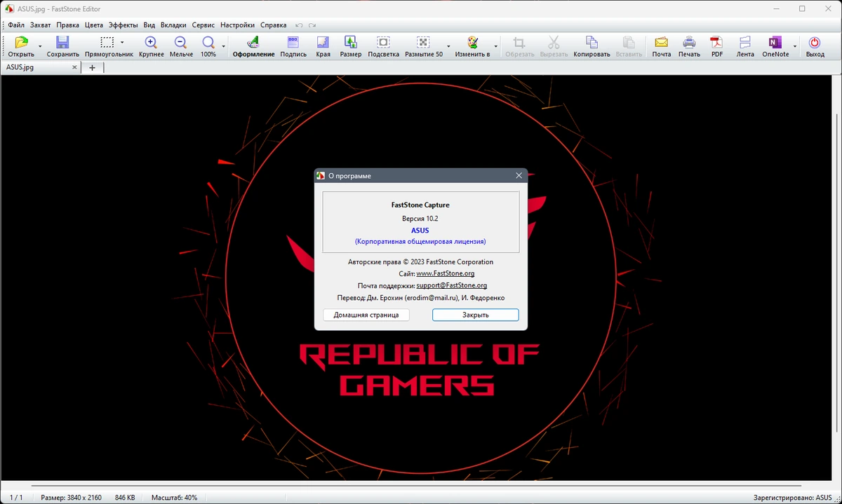Click 'Размер: 3840 x 2160' in status bar
The image size is (842, 504).
click(x=71, y=498)
